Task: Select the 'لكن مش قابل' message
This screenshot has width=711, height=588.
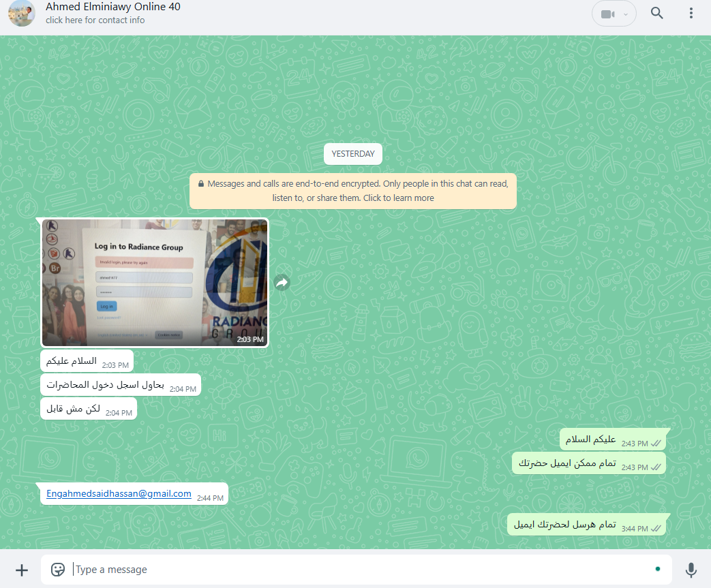Action: point(89,409)
